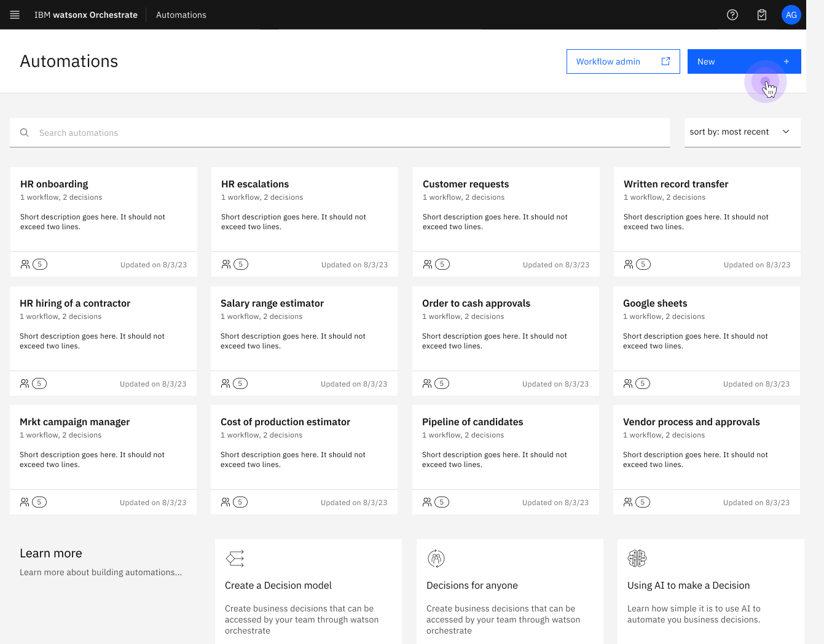This screenshot has width=824, height=644.
Task: Expand the sort by most recent dropdown
Action: click(743, 132)
